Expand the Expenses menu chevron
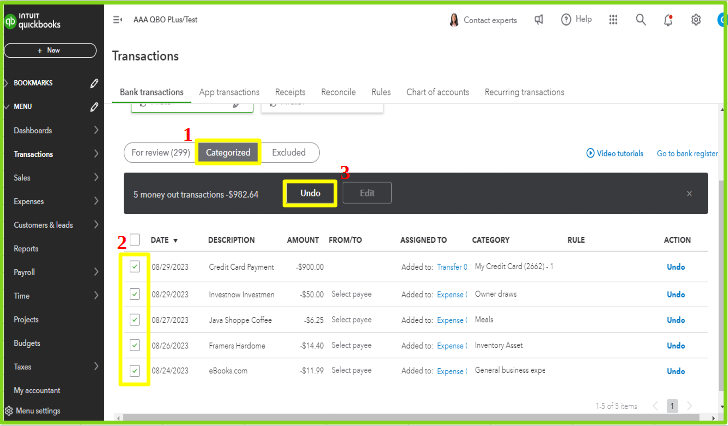The width and height of the screenshot is (728, 426). coord(96,201)
